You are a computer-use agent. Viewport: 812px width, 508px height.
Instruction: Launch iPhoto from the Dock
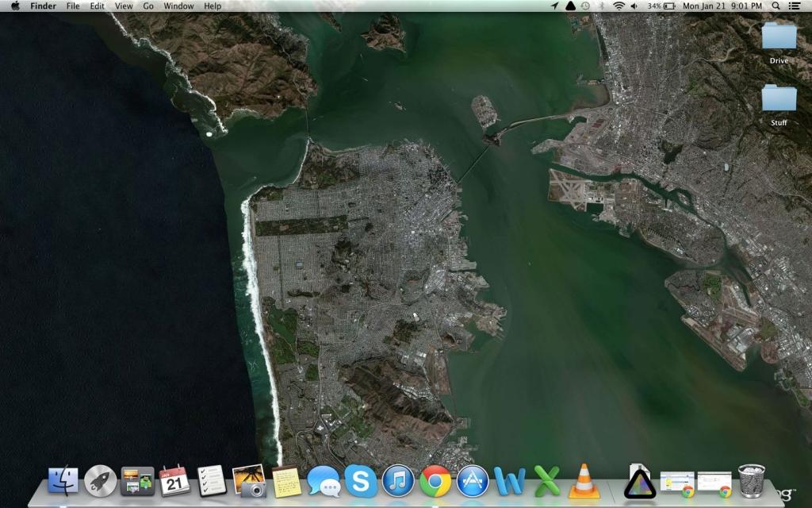tap(249, 480)
